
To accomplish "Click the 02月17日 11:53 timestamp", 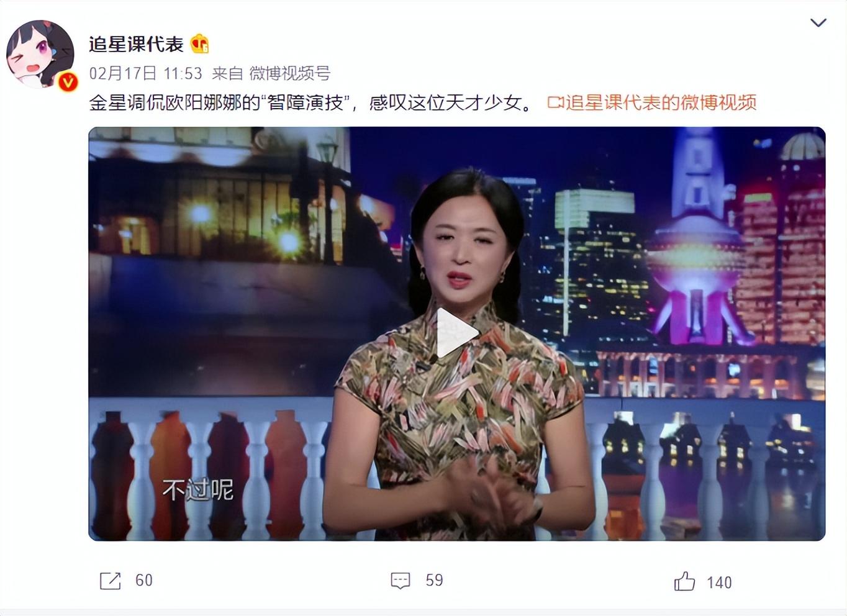I will tap(146, 73).
